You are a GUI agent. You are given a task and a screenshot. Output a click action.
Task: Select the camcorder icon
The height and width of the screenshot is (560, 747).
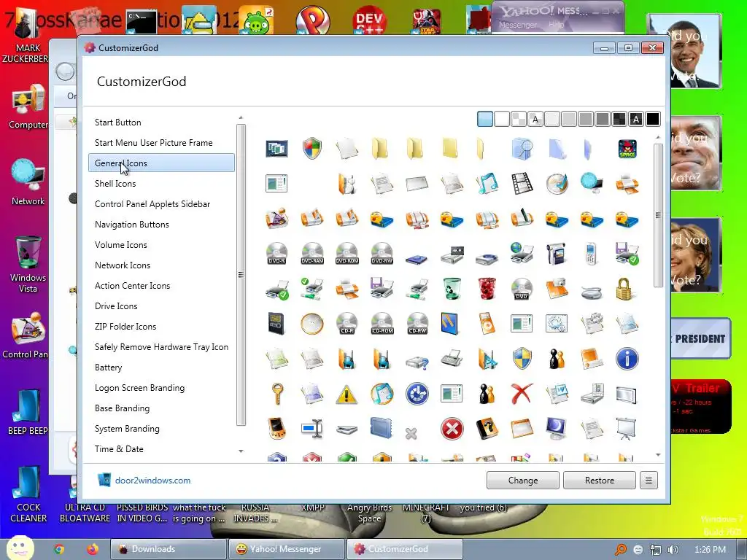[x=557, y=254]
